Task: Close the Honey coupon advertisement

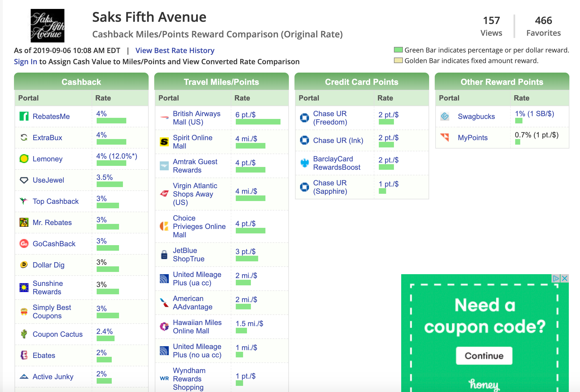Action: click(x=565, y=278)
